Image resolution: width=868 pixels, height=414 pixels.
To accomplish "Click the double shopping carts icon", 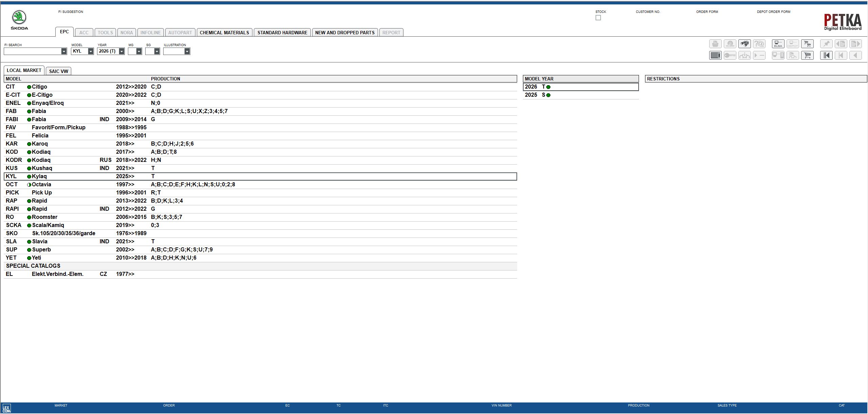I will [x=807, y=44].
